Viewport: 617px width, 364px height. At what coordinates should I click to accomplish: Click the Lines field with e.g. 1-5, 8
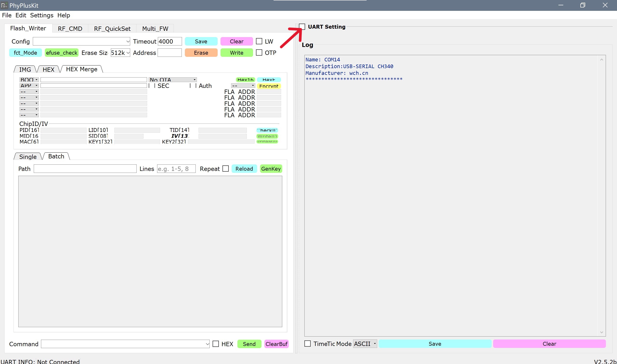click(176, 169)
